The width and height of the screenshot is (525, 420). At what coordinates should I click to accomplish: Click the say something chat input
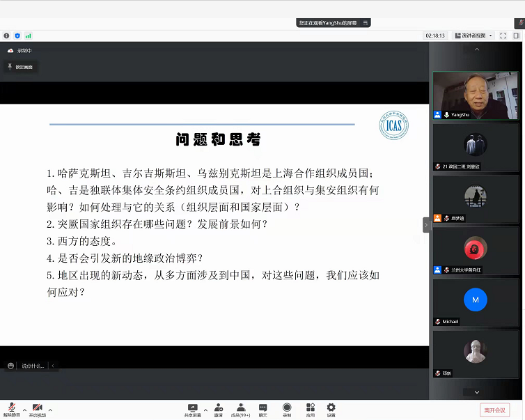32,366
